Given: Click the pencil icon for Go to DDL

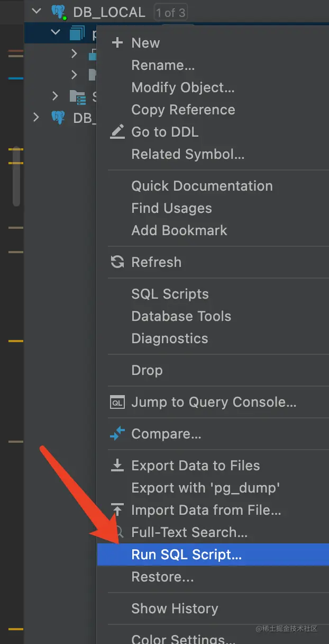Looking at the screenshot, I should (x=117, y=132).
